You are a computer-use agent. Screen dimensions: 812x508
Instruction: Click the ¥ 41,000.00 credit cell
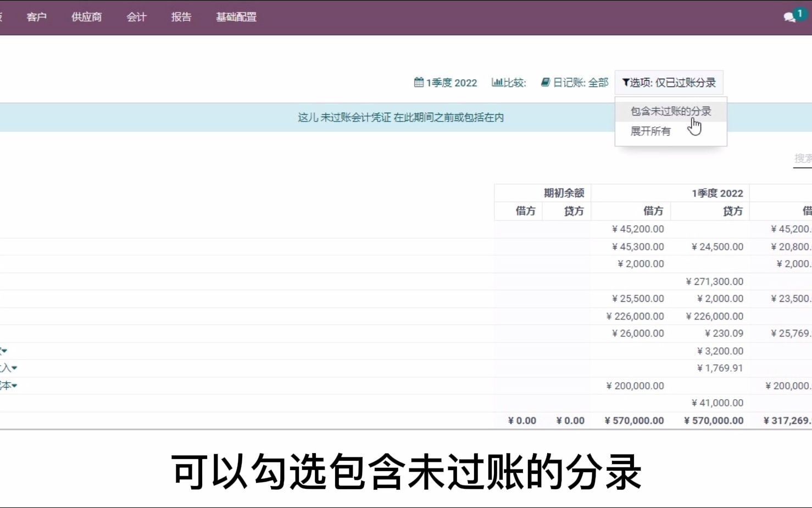click(717, 403)
